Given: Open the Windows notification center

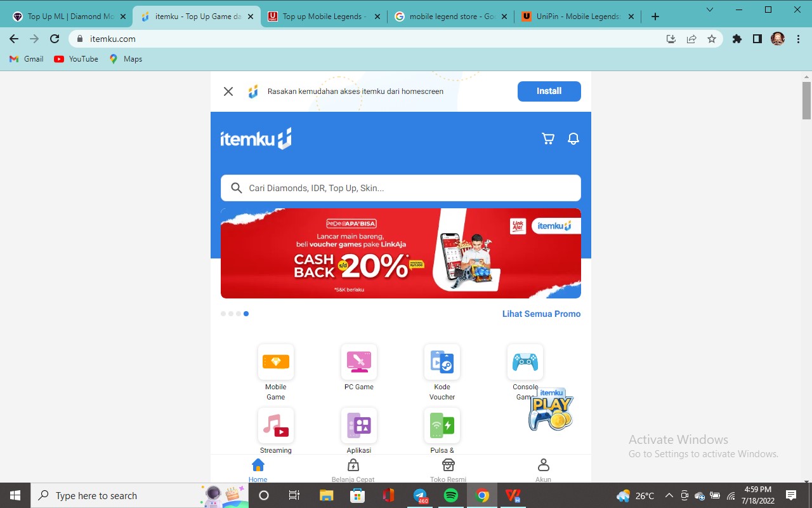Looking at the screenshot, I should click(791, 495).
